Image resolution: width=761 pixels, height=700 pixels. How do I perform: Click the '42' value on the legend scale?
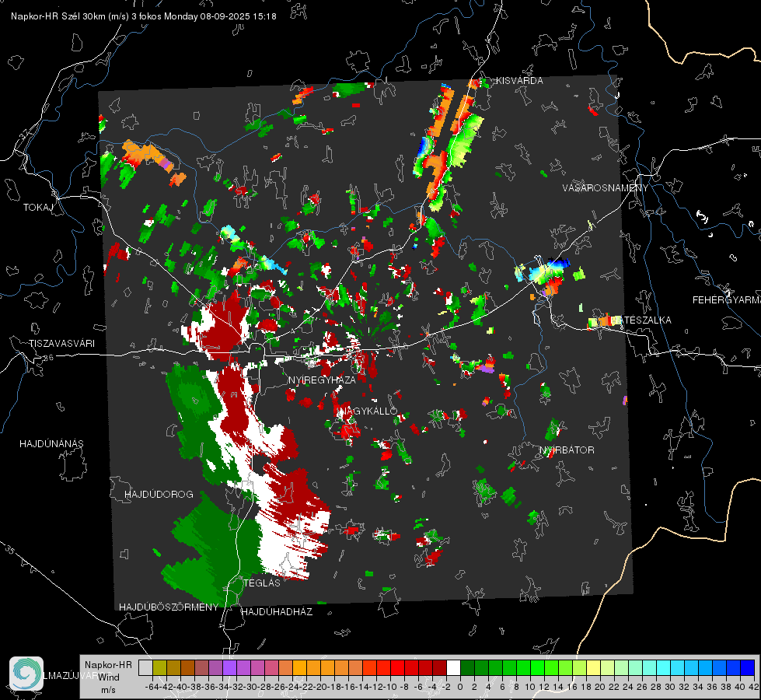pos(753,687)
